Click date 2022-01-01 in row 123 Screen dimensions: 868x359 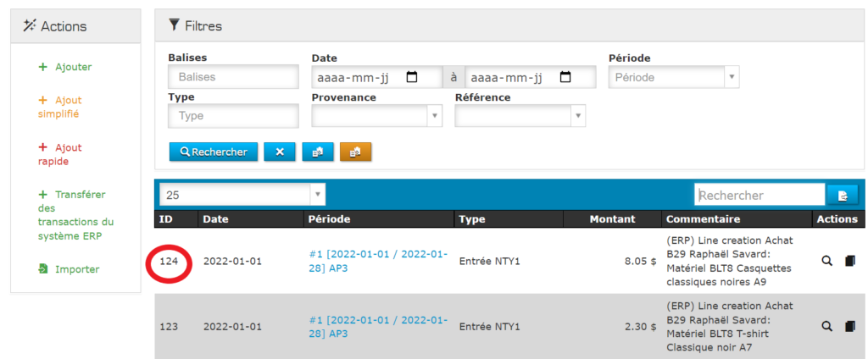coord(232,326)
